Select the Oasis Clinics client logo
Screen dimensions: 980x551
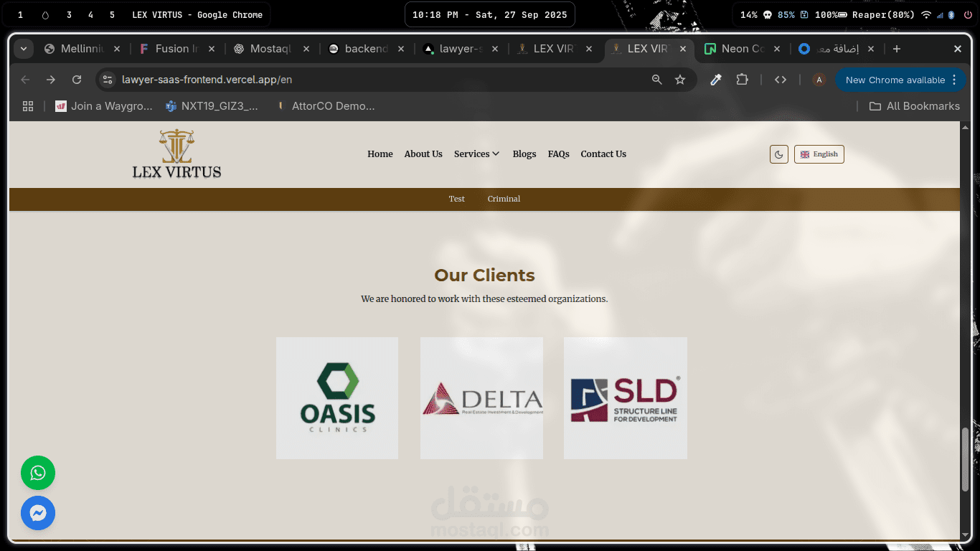pyautogui.click(x=337, y=398)
